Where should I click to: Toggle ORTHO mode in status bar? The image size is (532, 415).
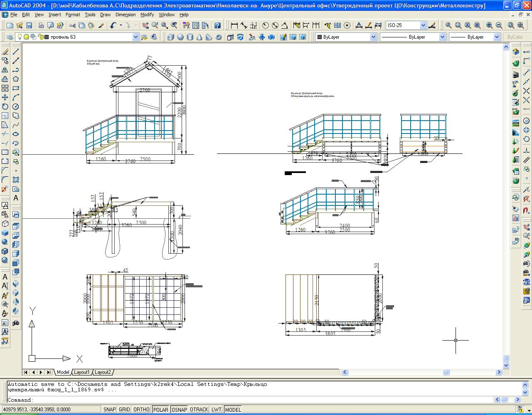point(141,410)
